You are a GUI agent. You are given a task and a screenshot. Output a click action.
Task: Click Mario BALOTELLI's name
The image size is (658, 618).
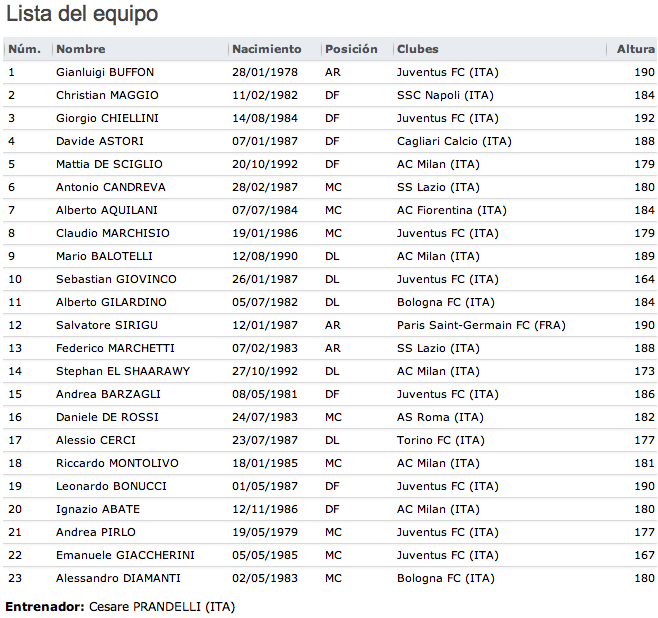105,256
